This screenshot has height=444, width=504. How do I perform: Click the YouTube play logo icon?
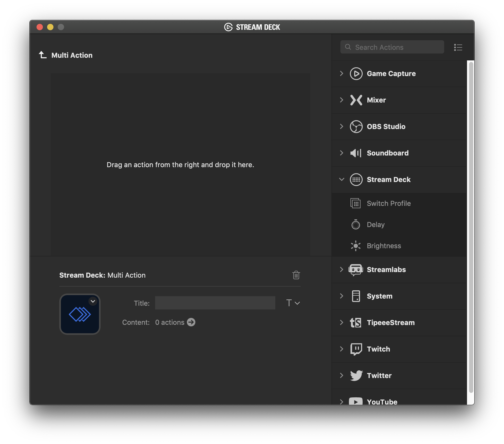pos(356,401)
